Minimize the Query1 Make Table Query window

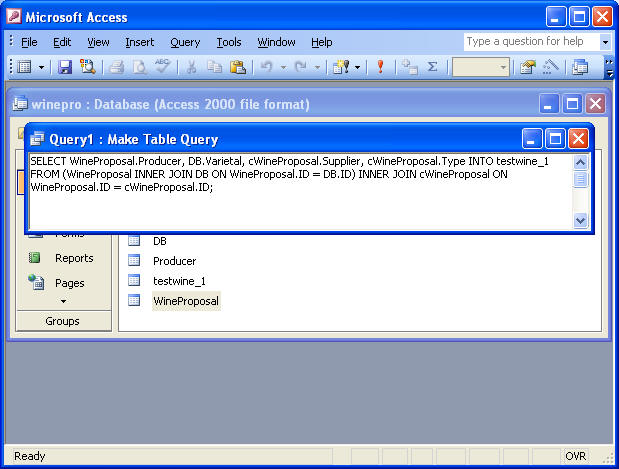tap(532, 139)
